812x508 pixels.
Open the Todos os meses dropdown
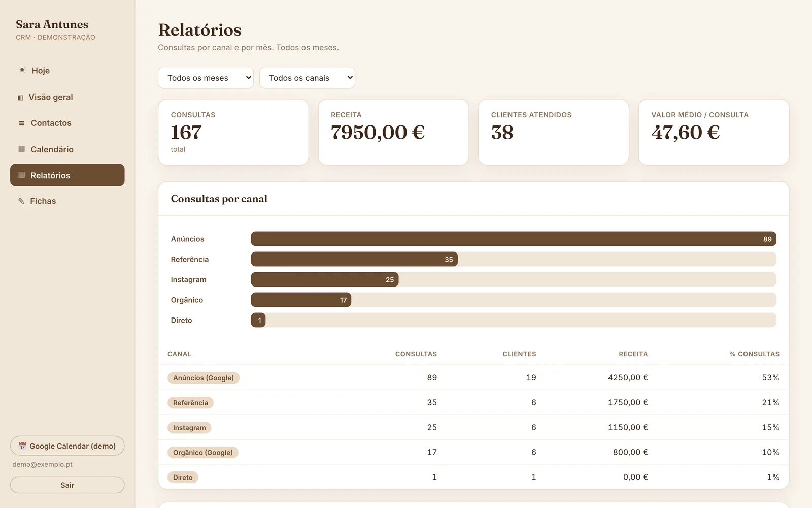click(206, 78)
